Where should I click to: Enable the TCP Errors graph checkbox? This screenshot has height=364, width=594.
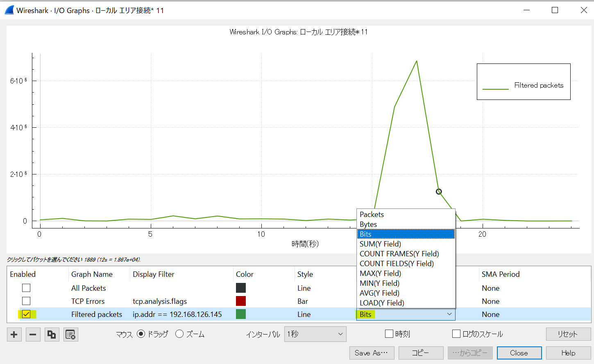(26, 301)
